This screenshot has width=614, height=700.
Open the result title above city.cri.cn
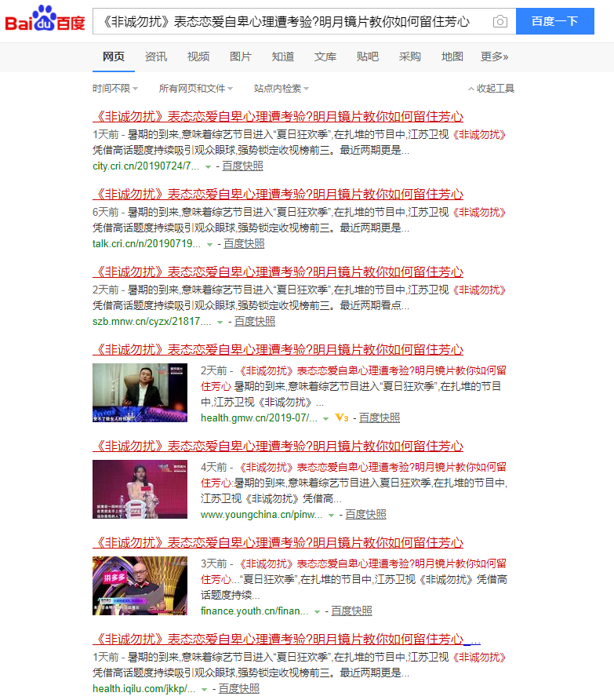[278, 116]
